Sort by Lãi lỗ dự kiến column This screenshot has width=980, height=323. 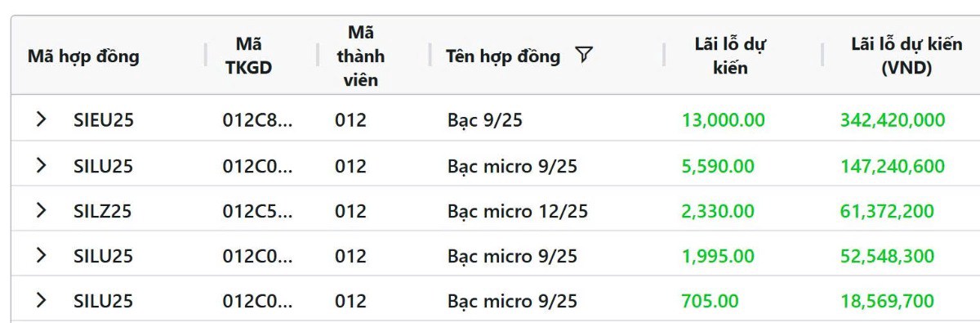pyautogui.click(x=730, y=56)
